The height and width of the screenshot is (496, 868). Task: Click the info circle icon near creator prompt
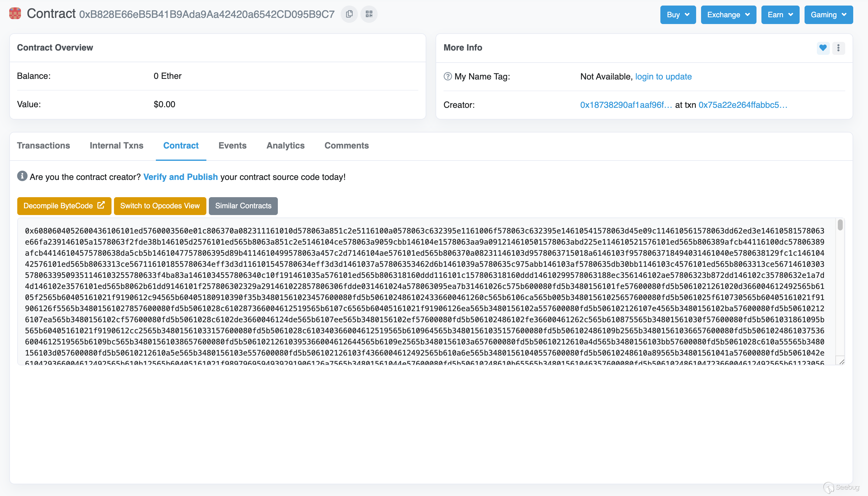pos(22,177)
